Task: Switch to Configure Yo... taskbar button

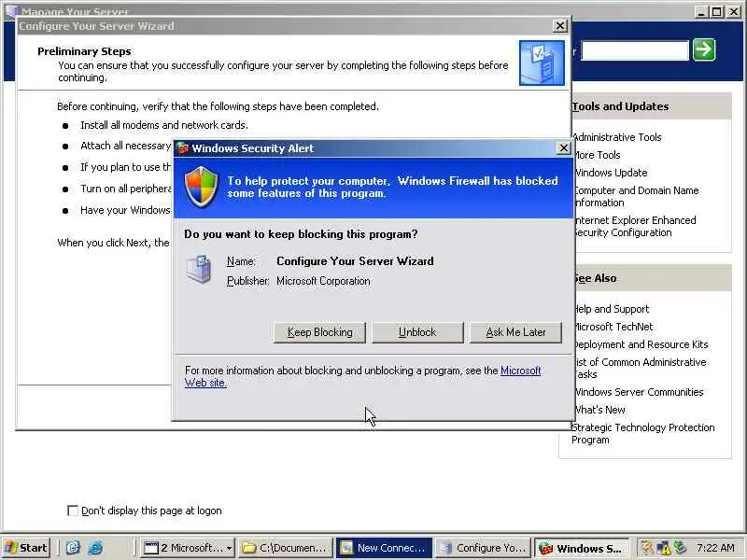Action: (484, 548)
